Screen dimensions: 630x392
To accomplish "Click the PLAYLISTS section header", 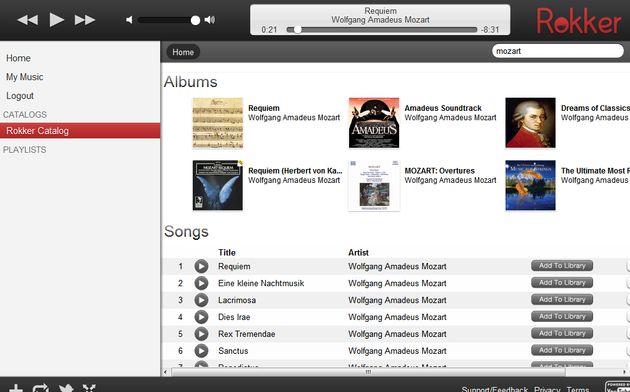I will pyautogui.click(x=24, y=149).
